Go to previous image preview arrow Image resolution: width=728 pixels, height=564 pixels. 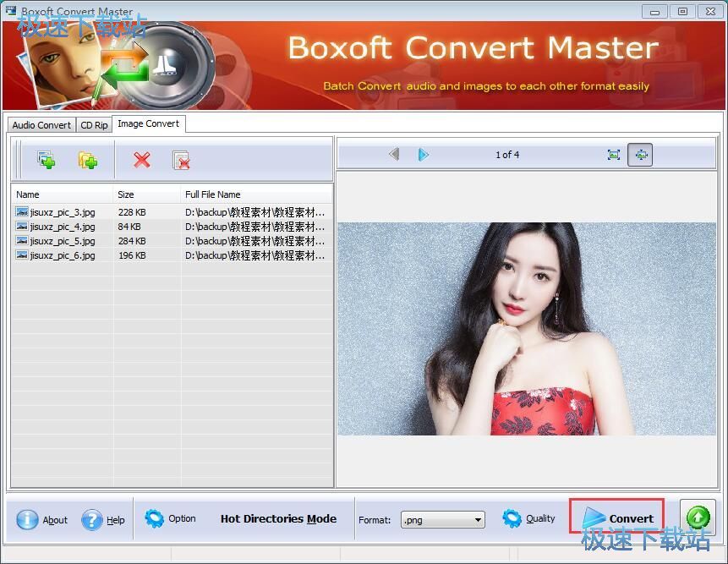pyautogui.click(x=394, y=154)
